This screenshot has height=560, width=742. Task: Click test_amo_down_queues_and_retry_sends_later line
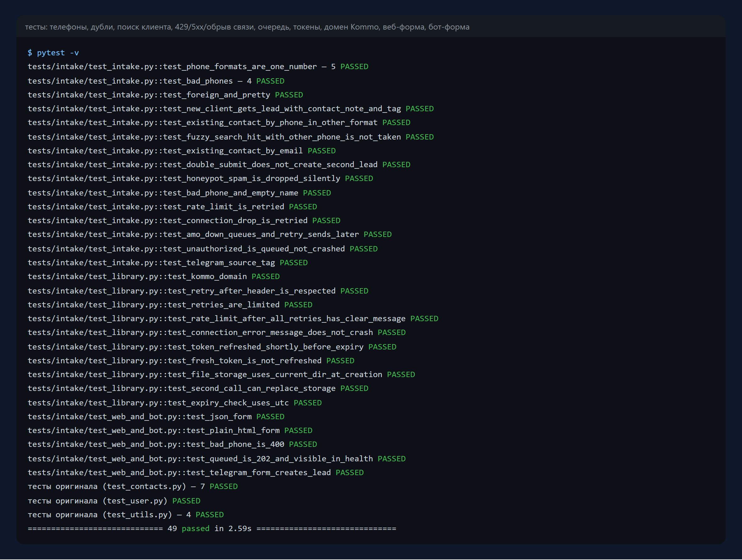[x=210, y=234]
